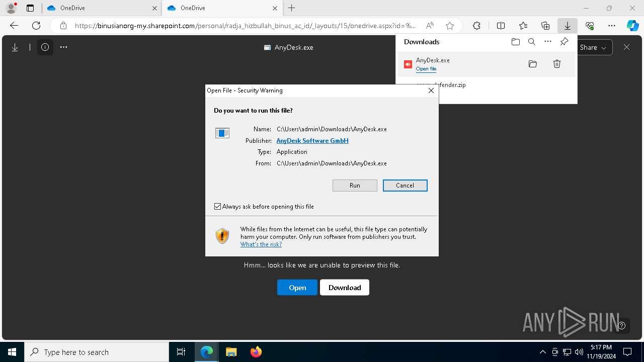Open the Favorites list
The width and height of the screenshot is (644, 362).
point(523,26)
